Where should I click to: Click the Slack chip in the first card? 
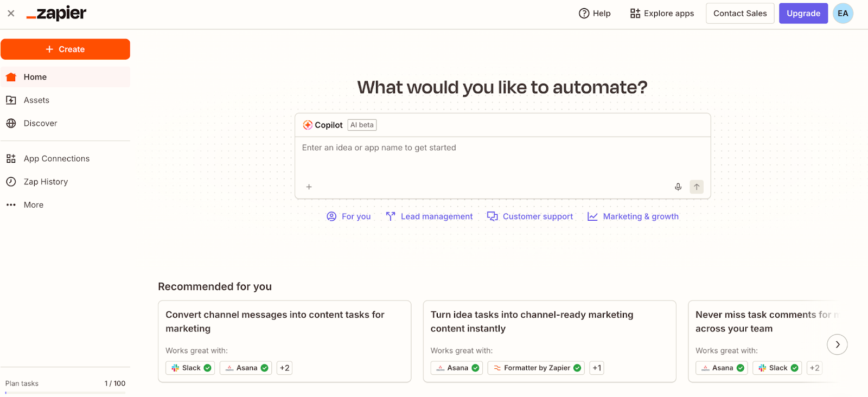[x=190, y=368]
